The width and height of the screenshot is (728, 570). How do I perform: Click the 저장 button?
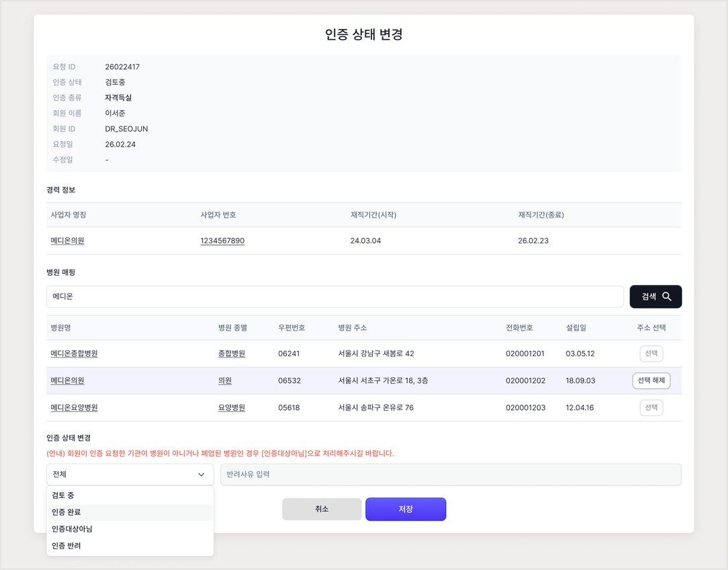coord(406,509)
